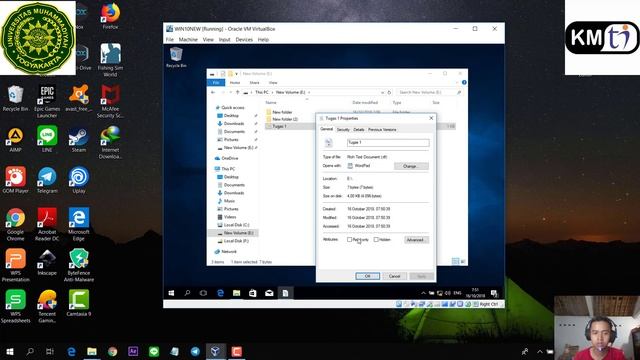This screenshot has width=640, height=360.
Task: Click Explorer help question mark icon
Action: point(464,82)
